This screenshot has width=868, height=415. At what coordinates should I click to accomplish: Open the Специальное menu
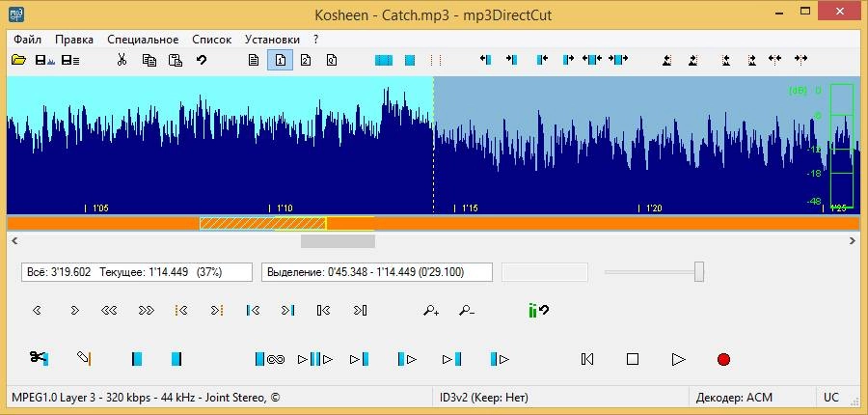143,40
